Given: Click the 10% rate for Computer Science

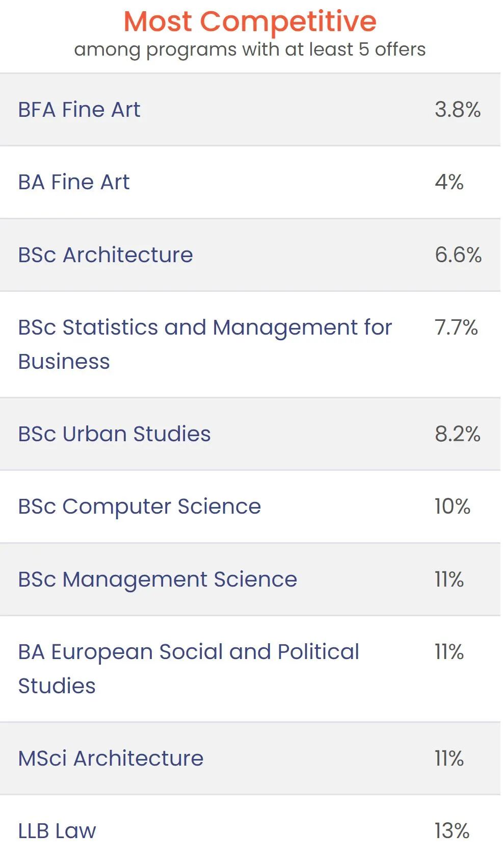Looking at the screenshot, I should click(x=452, y=507).
